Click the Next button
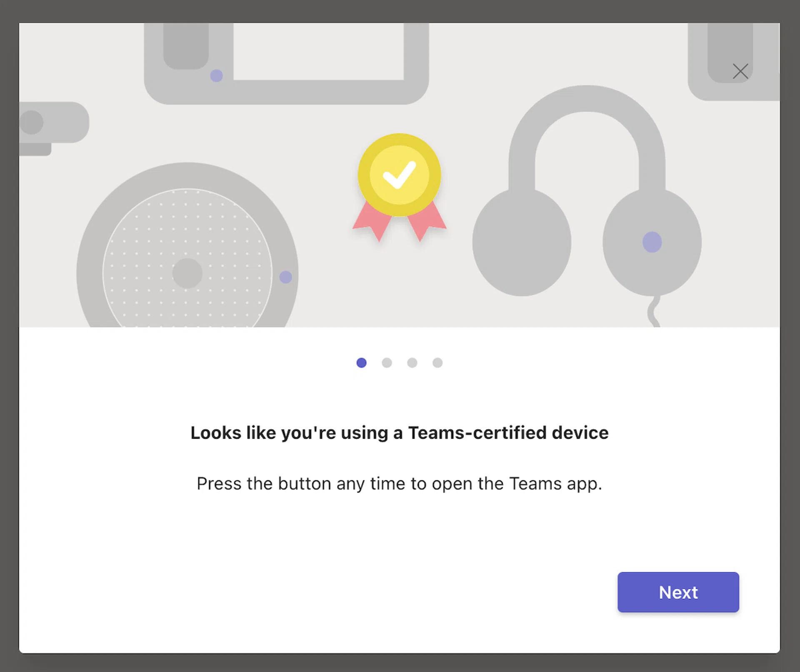The width and height of the screenshot is (800, 672). coord(678,592)
